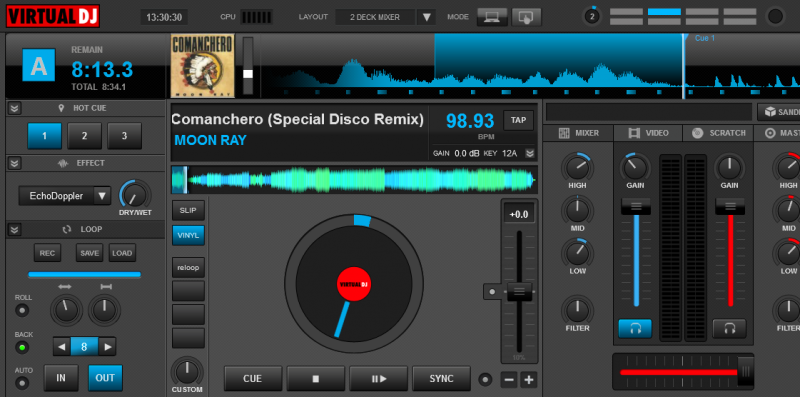The width and height of the screenshot is (800, 397).
Task: Click the TAP tempo button
Action: point(518,120)
